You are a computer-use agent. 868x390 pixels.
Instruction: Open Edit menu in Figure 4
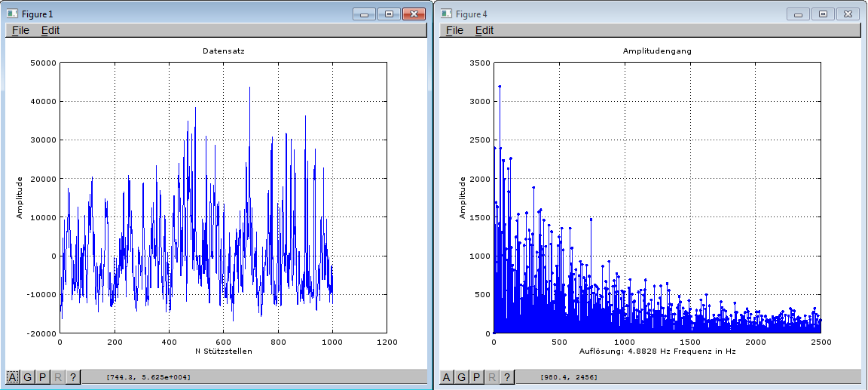tap(484, 30)
